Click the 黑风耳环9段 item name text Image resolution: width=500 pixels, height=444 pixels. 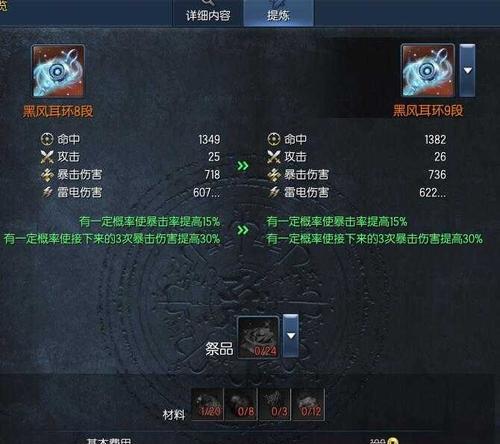tap(428, 111)
